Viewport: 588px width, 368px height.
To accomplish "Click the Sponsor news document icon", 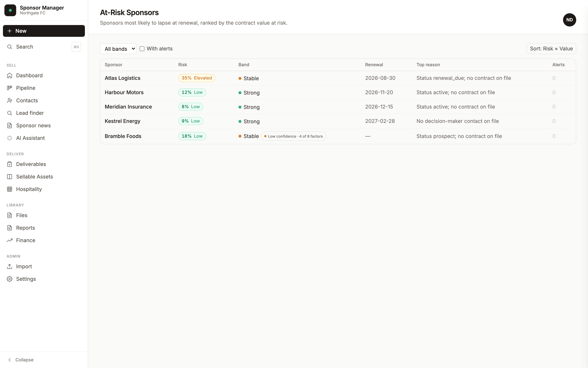I will pyautogui.click(x=10, y=126).
